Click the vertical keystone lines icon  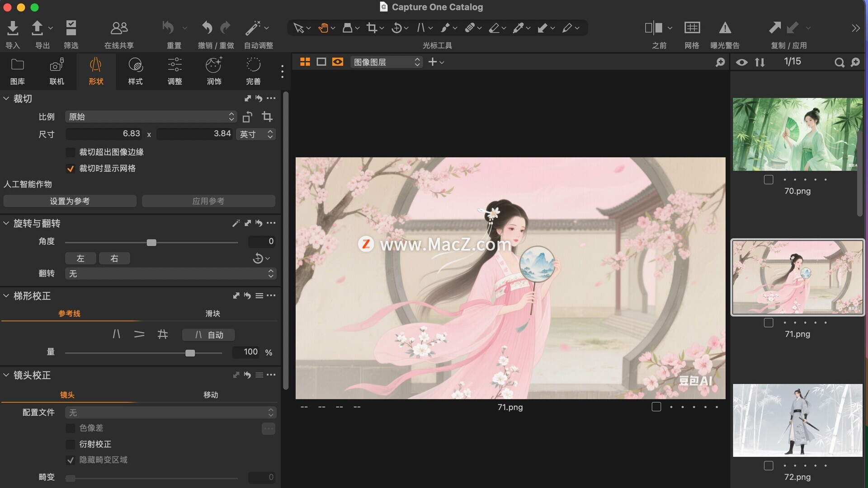pos(117,334)
